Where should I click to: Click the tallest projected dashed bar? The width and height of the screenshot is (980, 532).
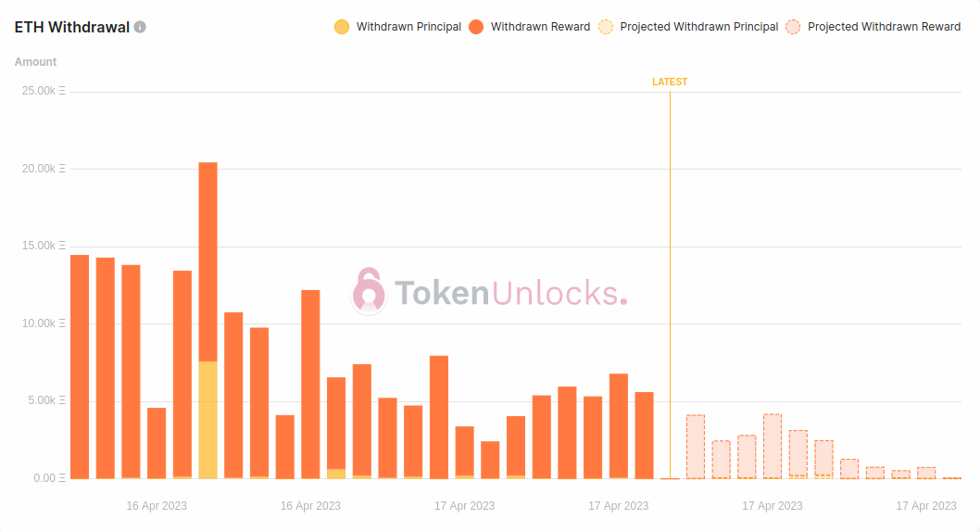(x=773, y=446)
